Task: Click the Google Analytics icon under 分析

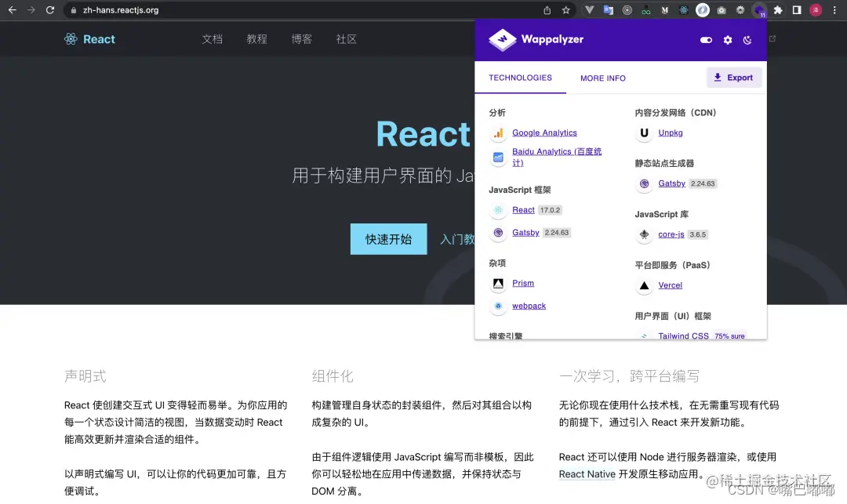Action: click(499, 132)
